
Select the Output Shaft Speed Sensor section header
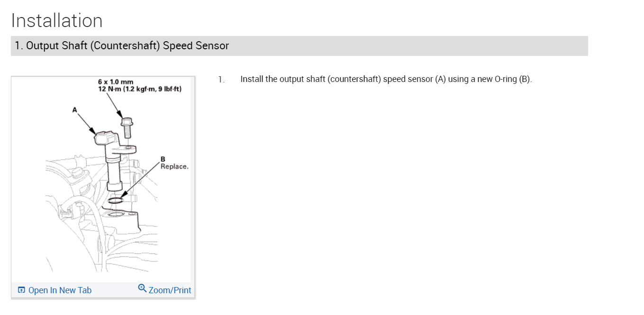click(x=122, y=46)
